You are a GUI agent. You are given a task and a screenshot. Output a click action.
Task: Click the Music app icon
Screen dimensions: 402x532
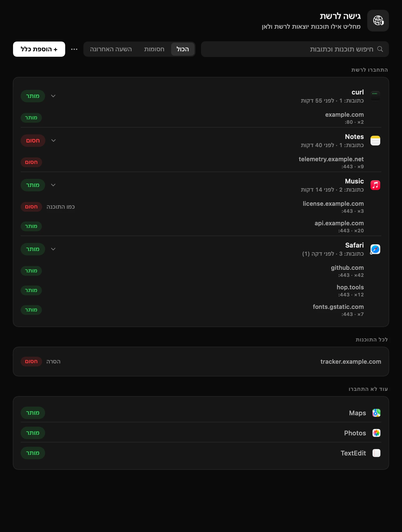tap(375, 185)
